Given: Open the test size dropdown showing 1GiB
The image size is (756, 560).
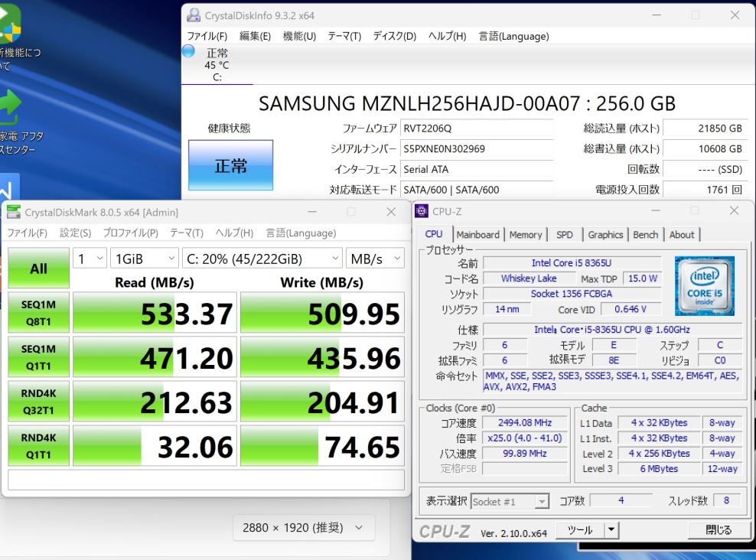Looking at the screenshot, I should tap(144, 259).
